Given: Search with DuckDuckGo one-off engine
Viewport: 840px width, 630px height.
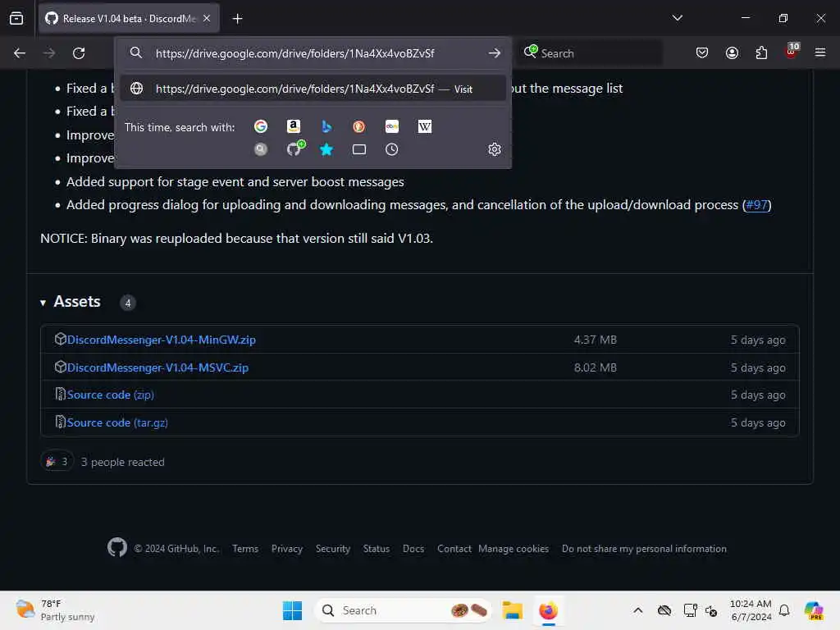Looking at the screenshot, I should [x=359, y=126].
